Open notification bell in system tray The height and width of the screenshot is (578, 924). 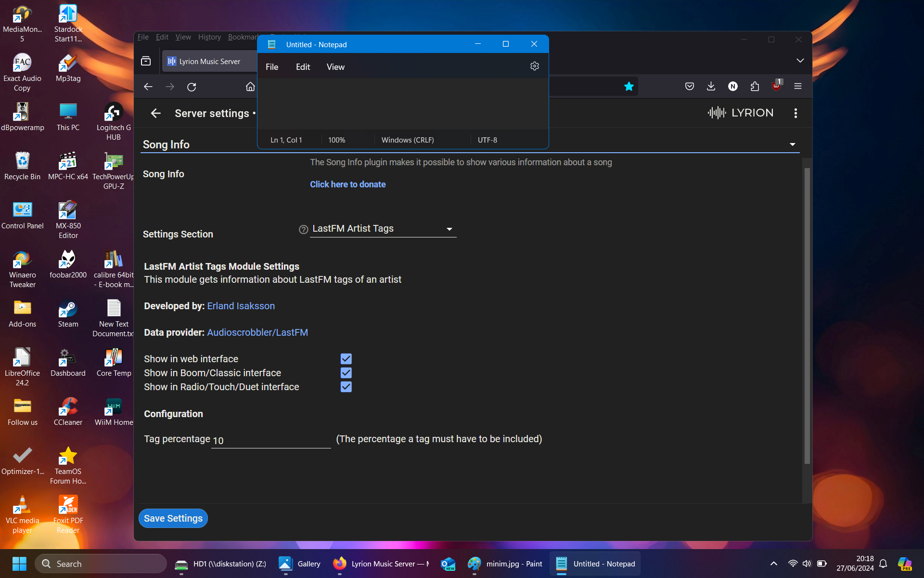click(x=883, y=564)
